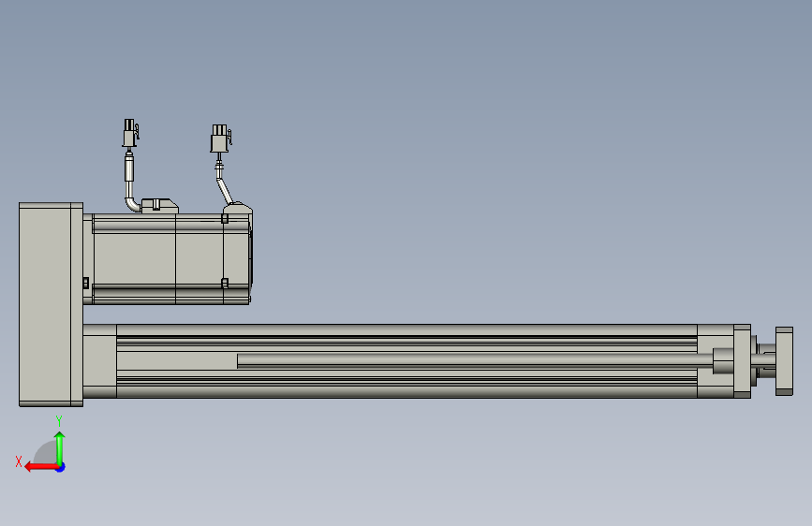812x526 pixels.
Task: Select the large rectangular pulley housing at the model's left end
Action: 51,304
